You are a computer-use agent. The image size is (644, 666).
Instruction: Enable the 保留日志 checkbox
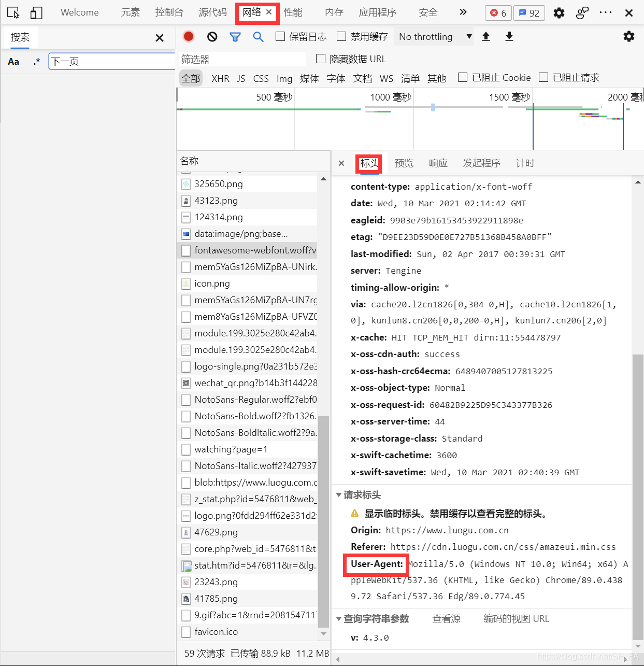[x=280, y=36]
